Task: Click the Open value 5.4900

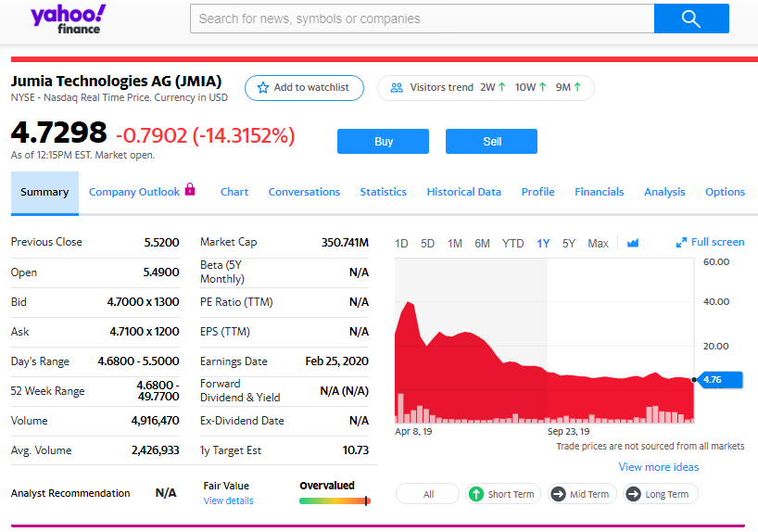Action: pos(161,272)
